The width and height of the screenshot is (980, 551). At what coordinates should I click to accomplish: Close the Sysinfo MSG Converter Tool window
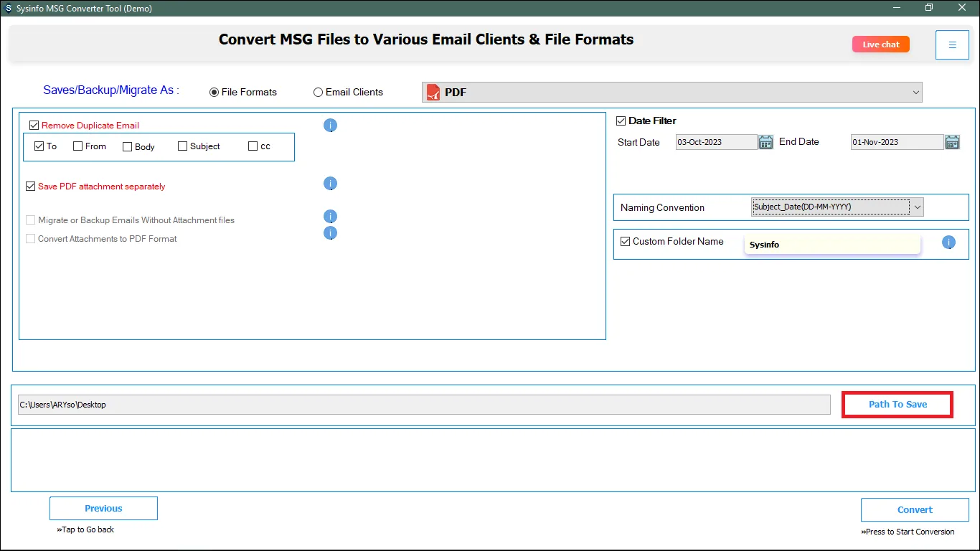962,8
